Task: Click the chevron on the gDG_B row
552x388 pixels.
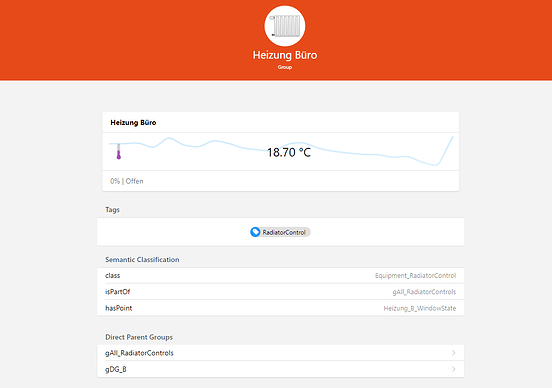Action: 453,369
